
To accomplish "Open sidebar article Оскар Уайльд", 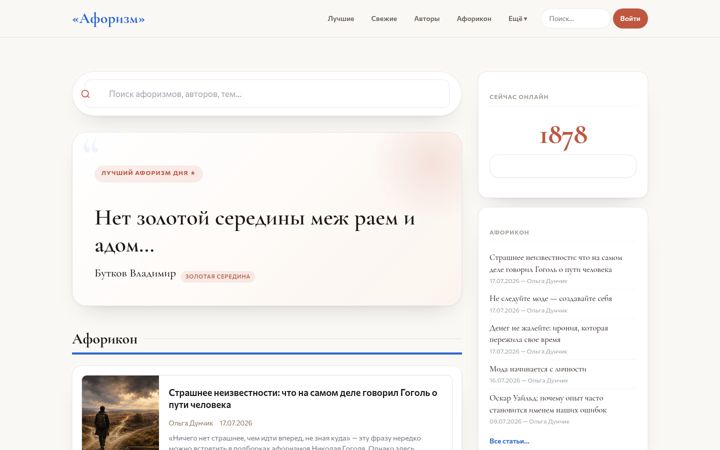I will tap(548, 404).
